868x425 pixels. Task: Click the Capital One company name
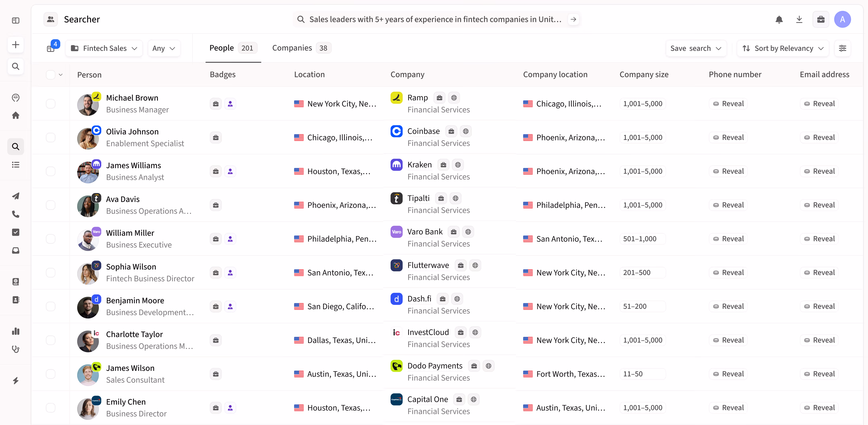point(428,400)
